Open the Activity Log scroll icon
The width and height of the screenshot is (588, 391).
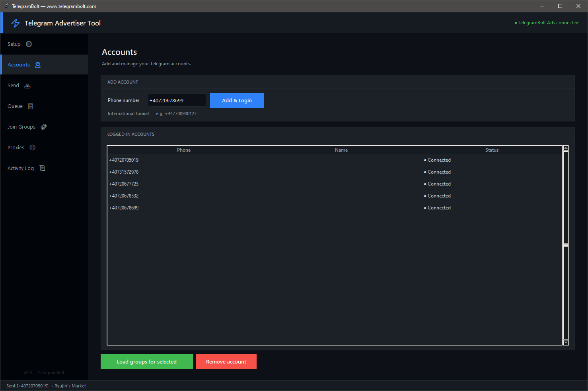click(x=42, y=168)
